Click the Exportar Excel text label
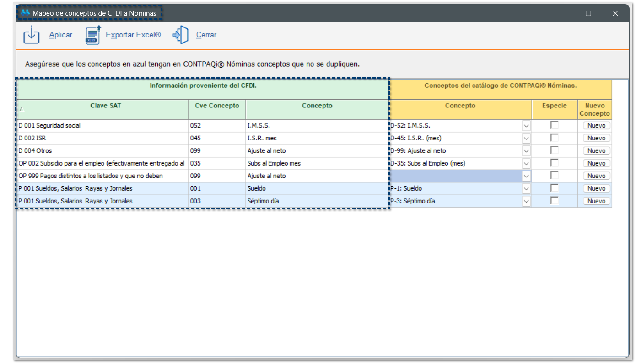 coord(133,35)
